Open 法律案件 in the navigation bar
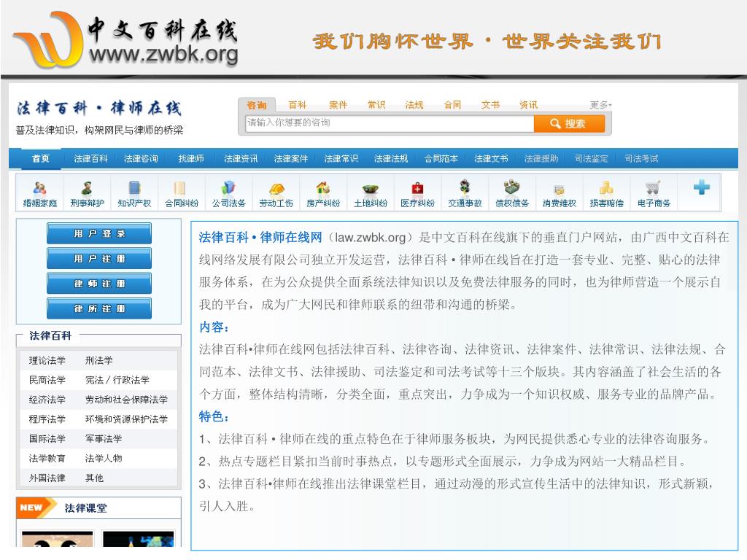Viewport: 747px width, 560px height. pyautogui.click(x=290, y=158)
